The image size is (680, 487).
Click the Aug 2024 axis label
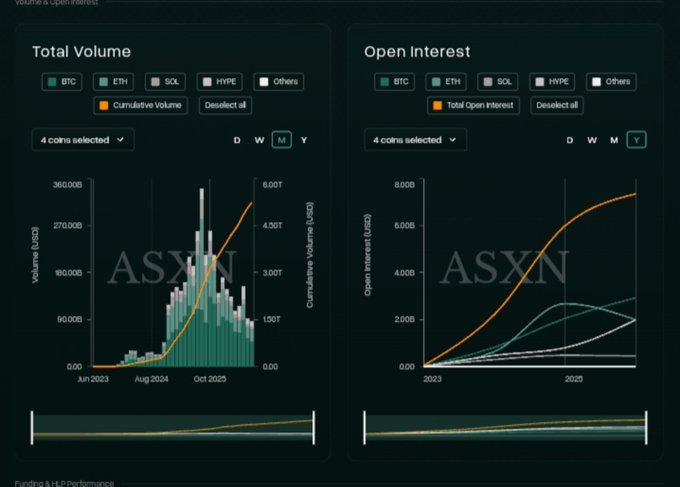tap(151, 379)
